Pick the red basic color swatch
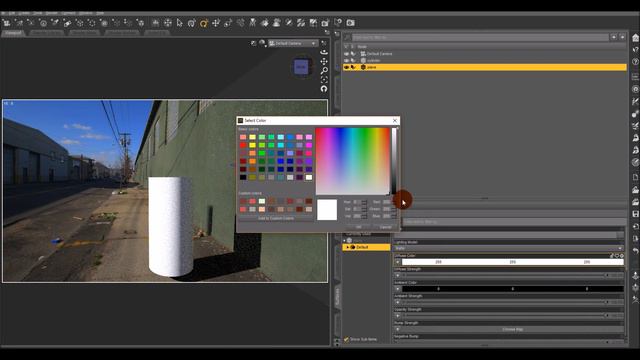 pyautogui.click(x=243, y=145)
